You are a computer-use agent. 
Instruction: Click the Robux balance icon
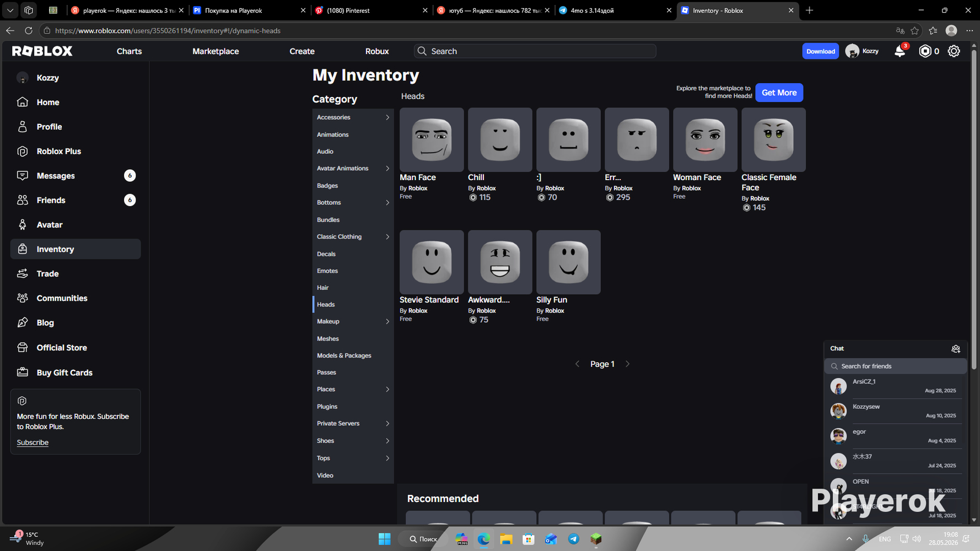[925, 51]
